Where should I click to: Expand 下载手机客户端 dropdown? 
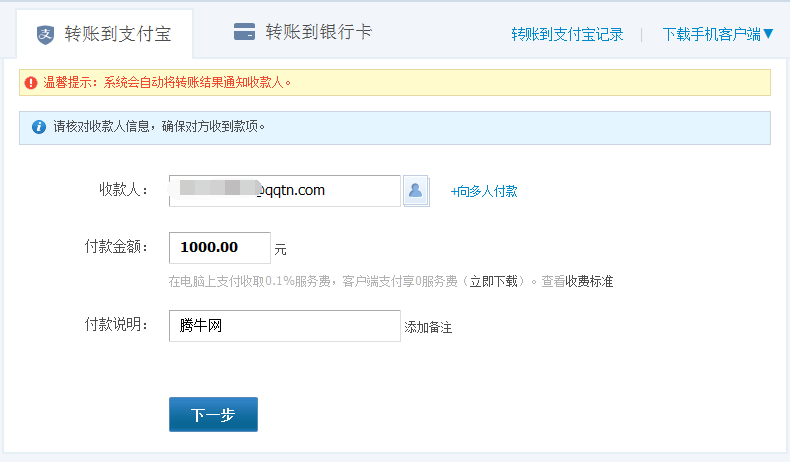pyautogui.click(x=718, y=34)
